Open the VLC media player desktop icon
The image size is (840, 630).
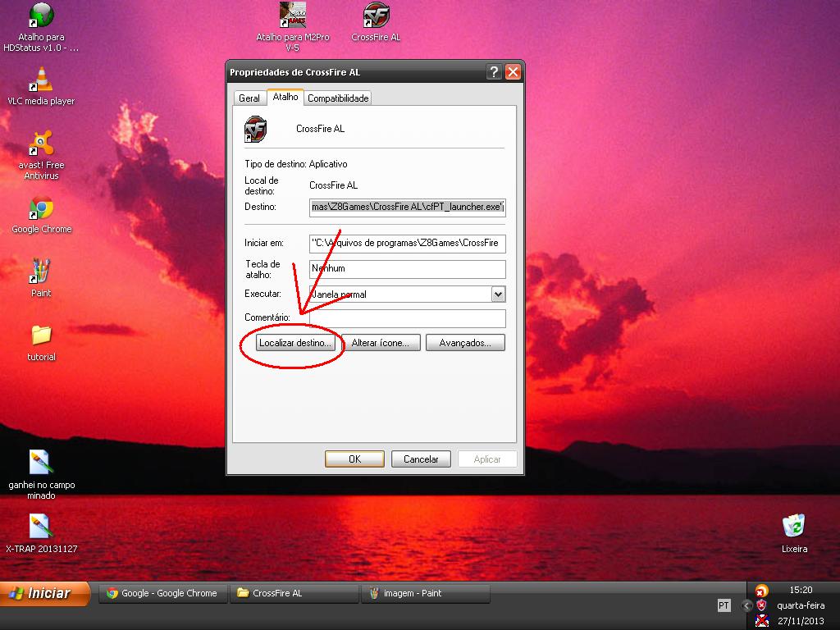click(x=41, y=80)
